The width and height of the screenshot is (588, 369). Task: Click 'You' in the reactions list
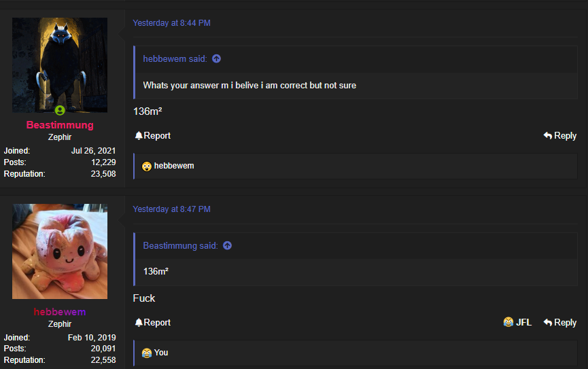(161, 353)
